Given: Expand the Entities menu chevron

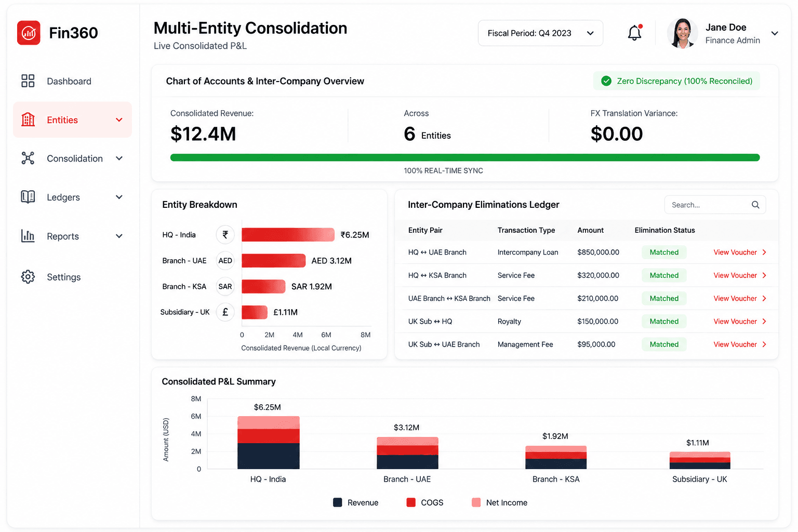Looking at the screenshot, I should (119, 120).
